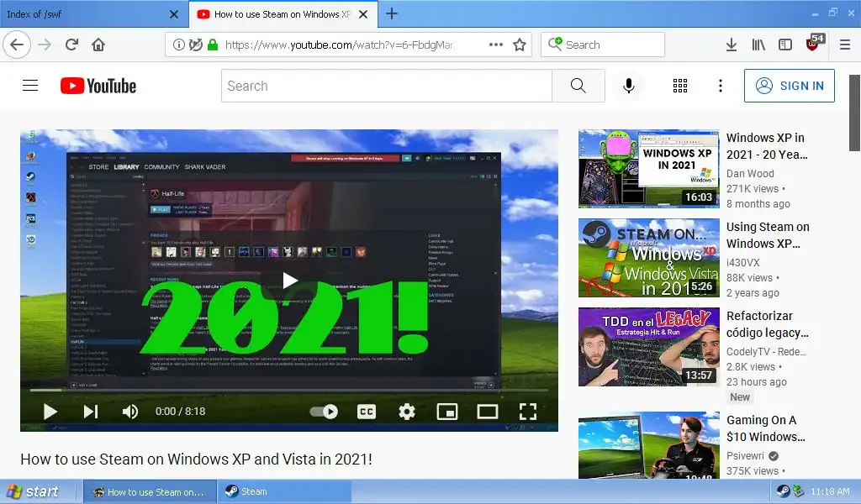The width and height of the screenshot is (861, 504).
Task: Toggle closed captions CC button
Action: coord(367,412)
